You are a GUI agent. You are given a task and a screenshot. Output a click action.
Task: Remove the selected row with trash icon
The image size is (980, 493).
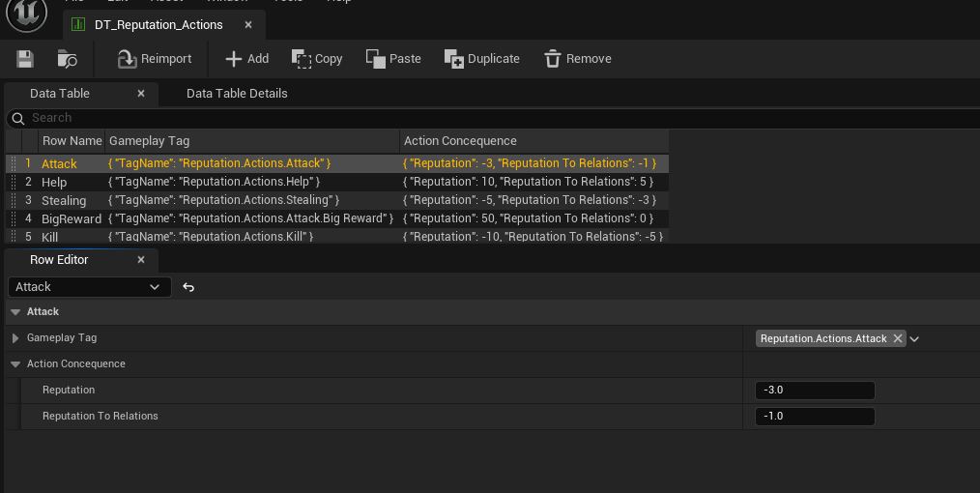[577, 59]
